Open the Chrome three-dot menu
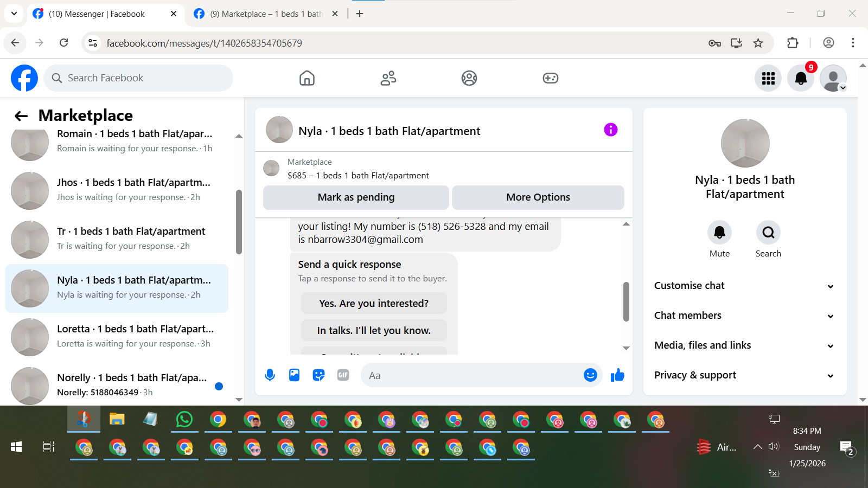Screen dimensions: 868x488 pos(853,43)
